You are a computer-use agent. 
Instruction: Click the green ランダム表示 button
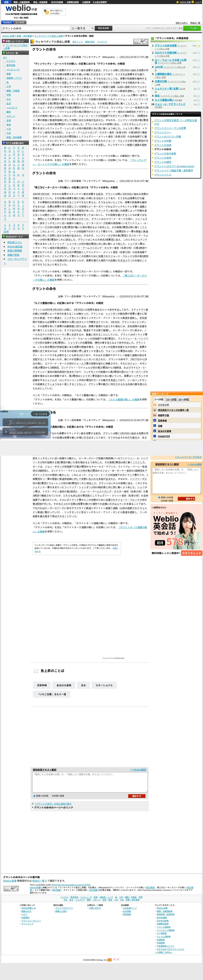click(192, 28)
